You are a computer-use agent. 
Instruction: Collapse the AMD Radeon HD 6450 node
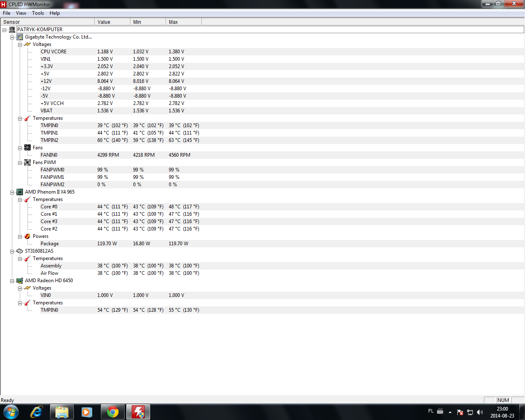pos(12,281)
